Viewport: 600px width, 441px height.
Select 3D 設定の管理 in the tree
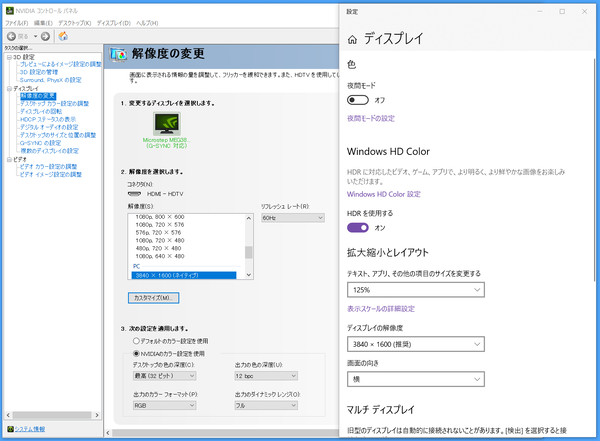pyautogui.click(x=39, y=72)
